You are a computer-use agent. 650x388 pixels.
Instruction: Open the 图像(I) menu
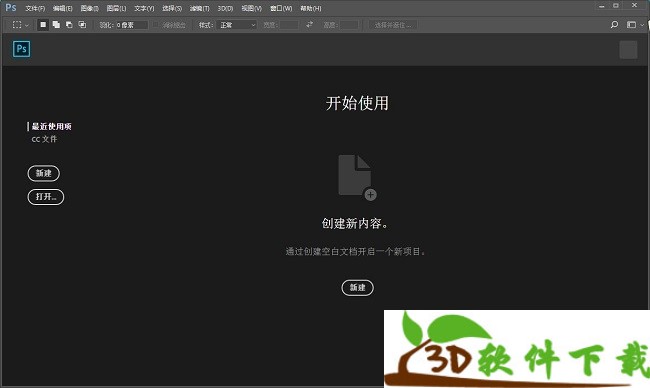pos(90,8)
